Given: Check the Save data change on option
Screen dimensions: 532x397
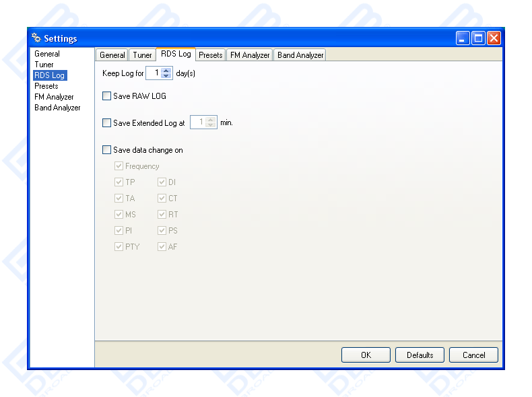Looking at the screenshot, I should click(x=106, y=150).
